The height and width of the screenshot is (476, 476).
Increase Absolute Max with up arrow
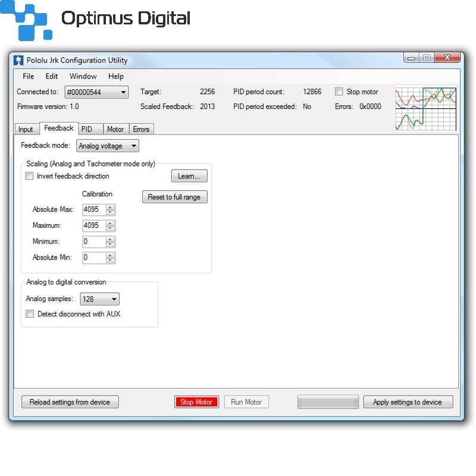110,206
